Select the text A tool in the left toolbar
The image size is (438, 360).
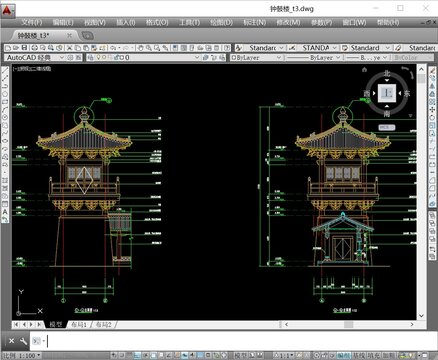click(5, 212)
